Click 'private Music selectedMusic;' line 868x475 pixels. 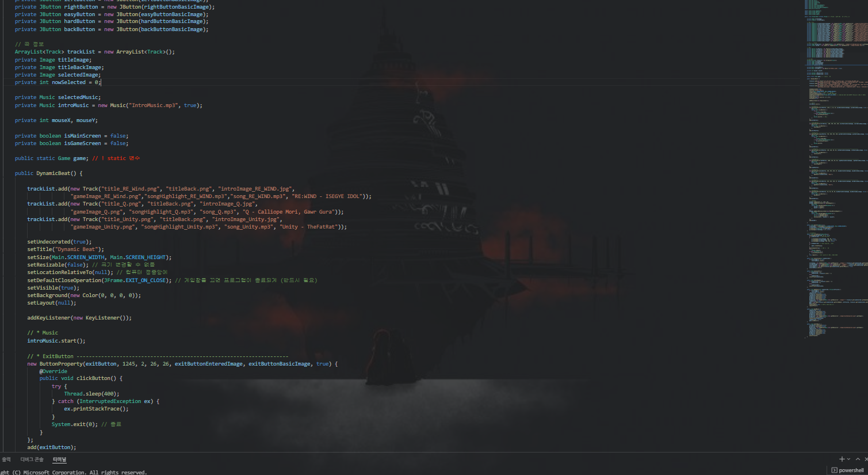58,97
